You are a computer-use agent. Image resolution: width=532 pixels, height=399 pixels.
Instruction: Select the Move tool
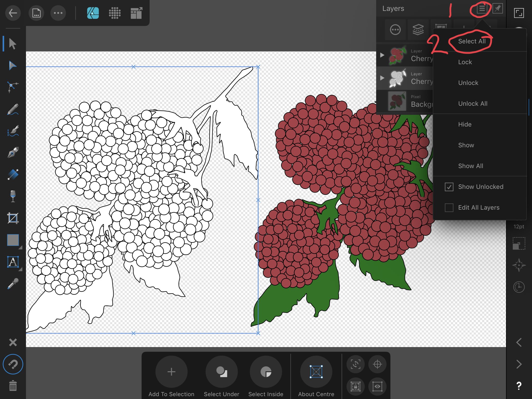(12, 44)
